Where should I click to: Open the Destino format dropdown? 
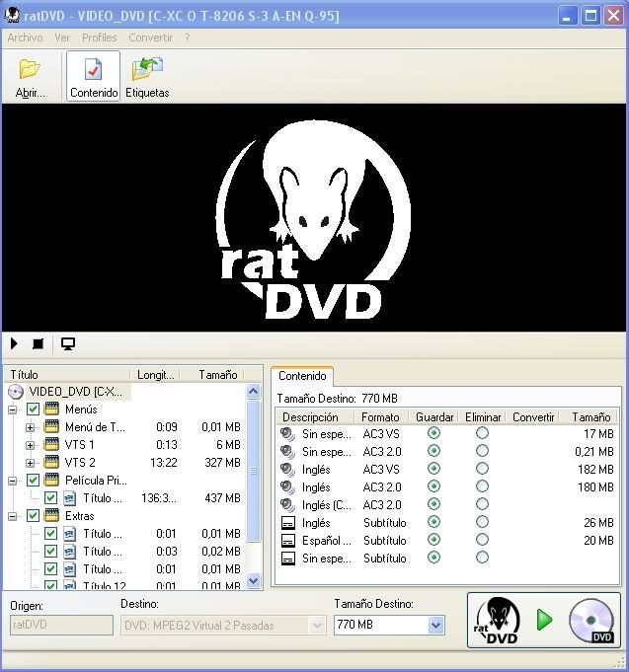pos(317,626)
